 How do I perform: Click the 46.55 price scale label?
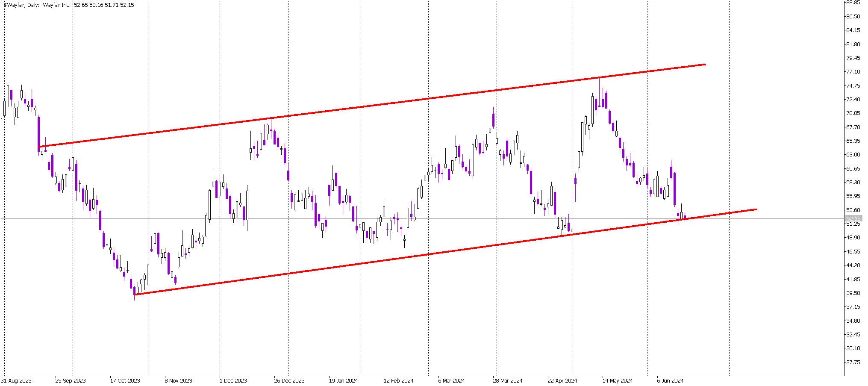pos(853,252)
